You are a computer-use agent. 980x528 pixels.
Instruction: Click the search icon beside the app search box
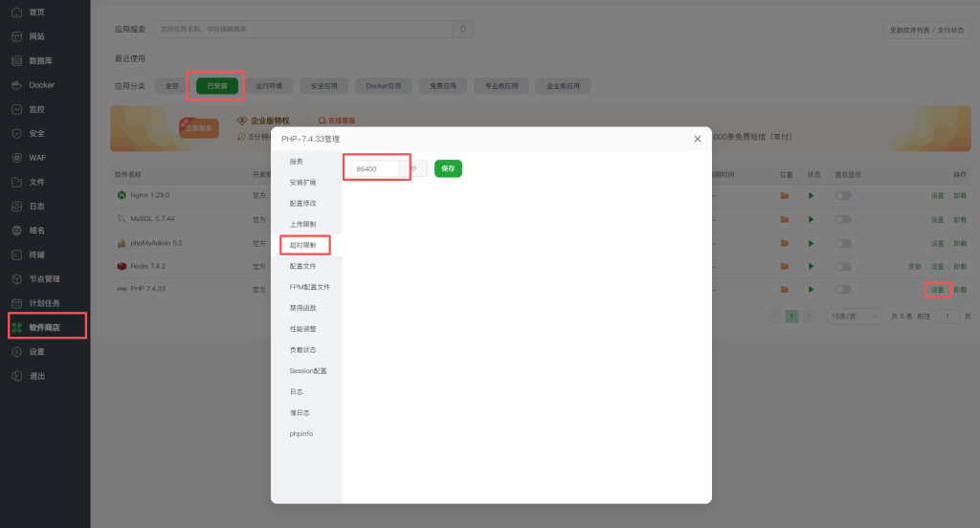click(x=463, y=30)
